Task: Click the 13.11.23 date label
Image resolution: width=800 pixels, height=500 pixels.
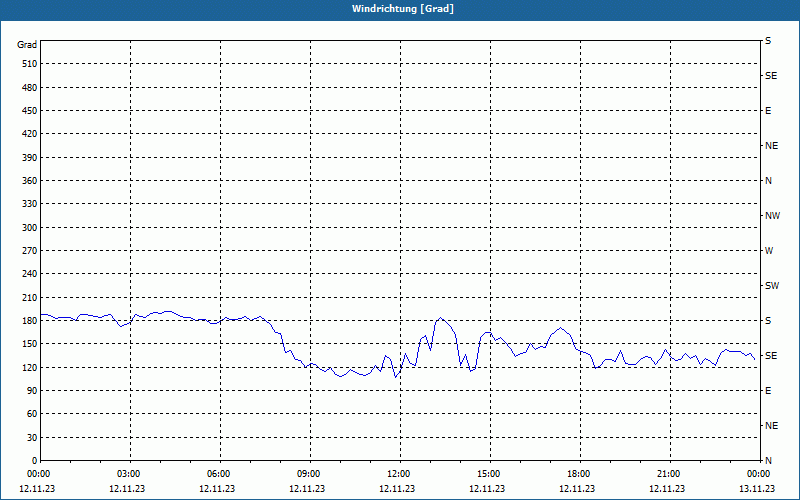Action: pos(757,488)
